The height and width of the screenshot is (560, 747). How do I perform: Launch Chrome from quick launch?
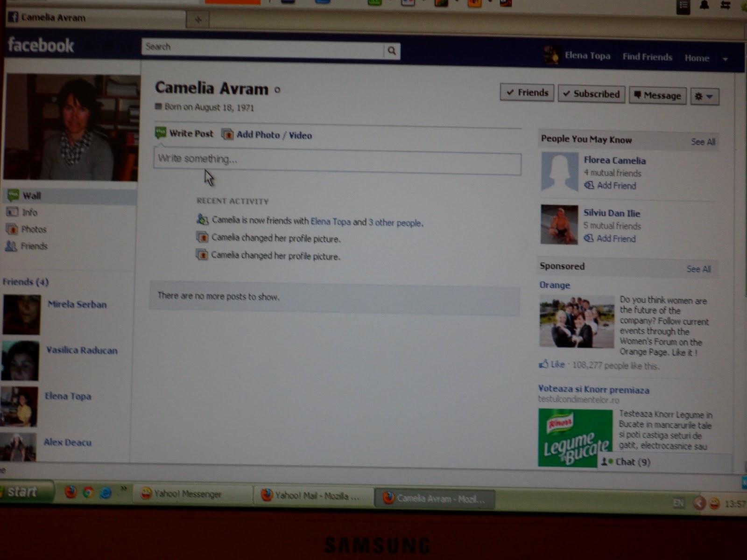tap(88, 492)
